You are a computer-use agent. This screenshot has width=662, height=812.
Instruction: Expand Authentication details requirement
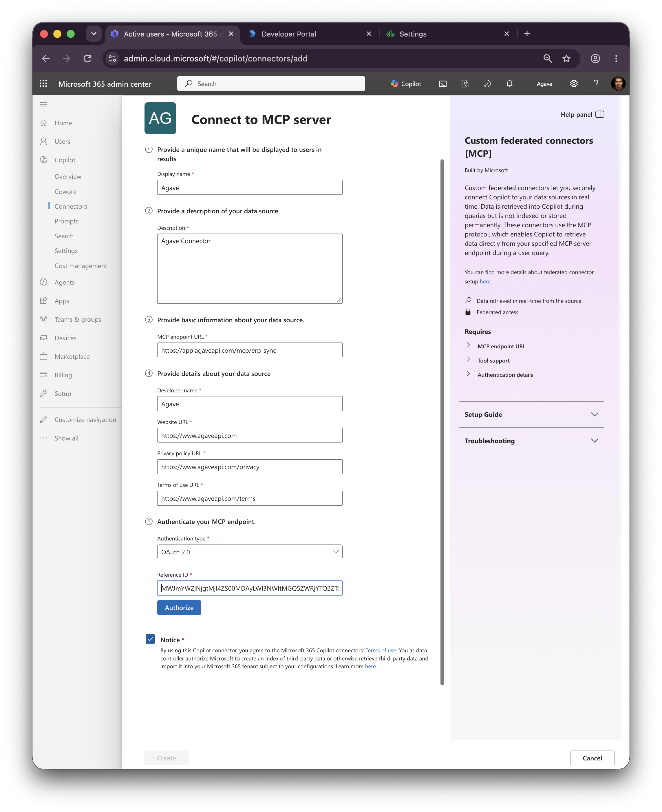pyautogui.click(x=500, y=375)
